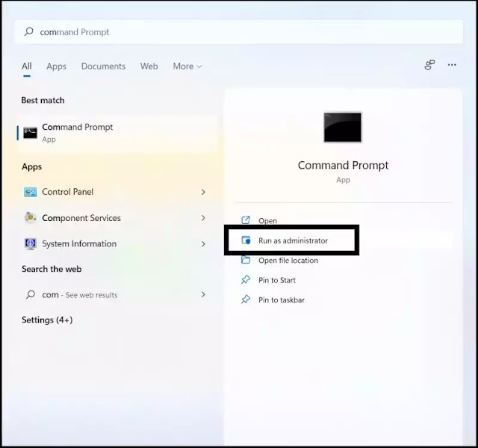Click the search magnifier icon in search box
478x448 pixels.
coord(28,31)
